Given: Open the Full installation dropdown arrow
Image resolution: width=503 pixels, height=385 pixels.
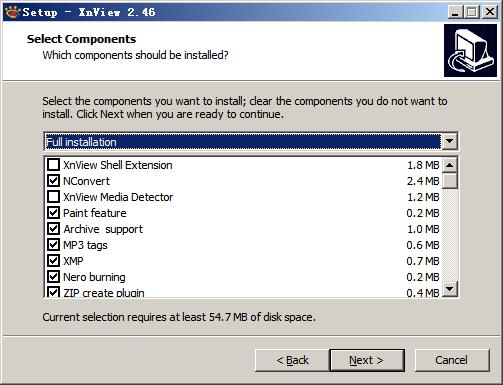Looking at the screenshot, I should 449,141.
